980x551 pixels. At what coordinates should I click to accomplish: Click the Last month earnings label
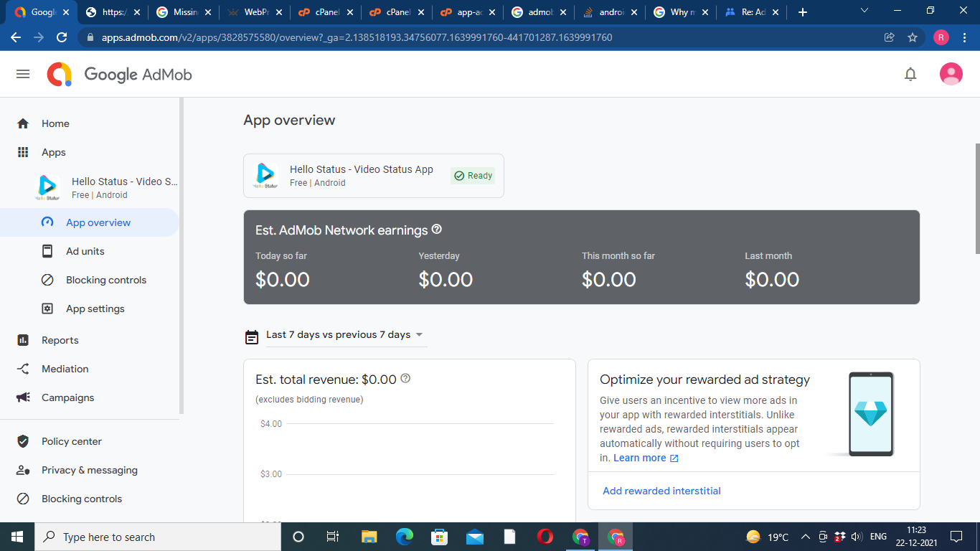(768, 255)
